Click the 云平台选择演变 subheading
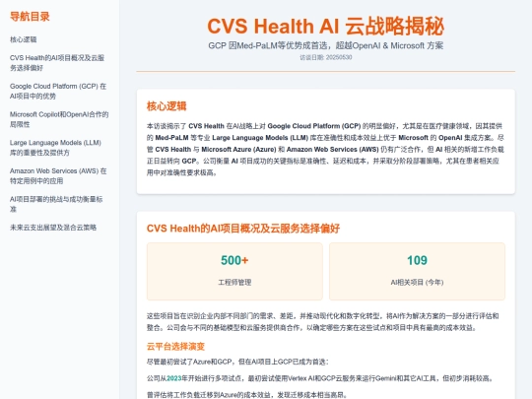Viewport: 532px width, 399px height. click(x=175, y=347)
